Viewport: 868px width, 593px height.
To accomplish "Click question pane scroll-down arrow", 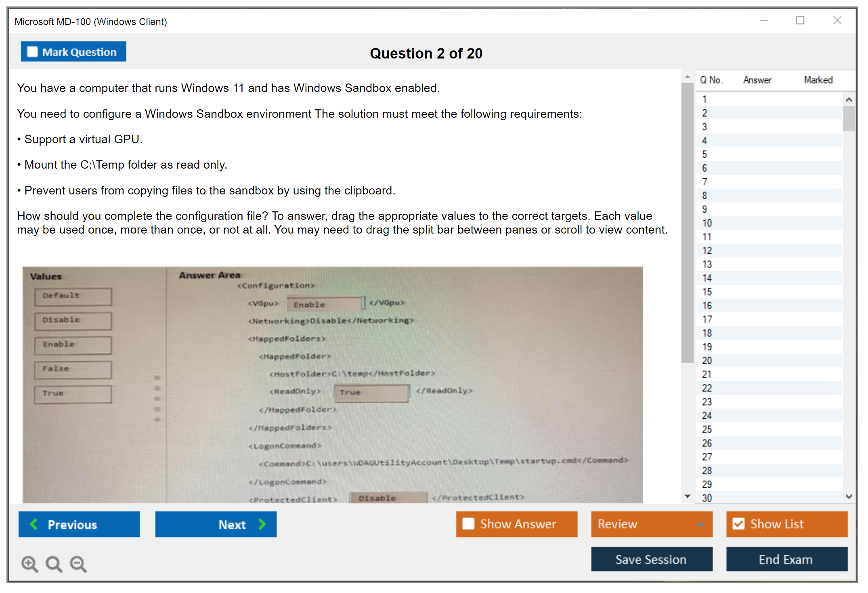I will click(688, 496).
